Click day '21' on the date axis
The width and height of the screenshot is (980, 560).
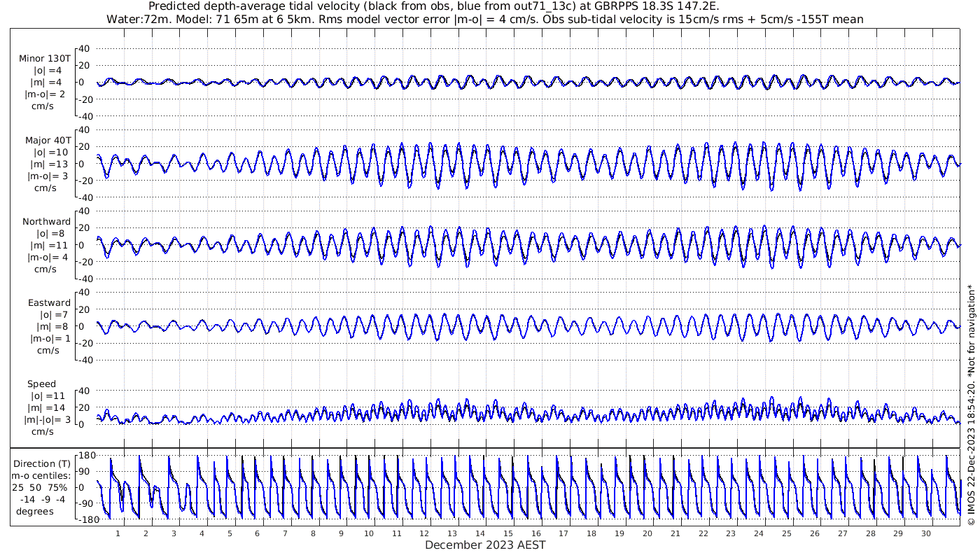675,533
